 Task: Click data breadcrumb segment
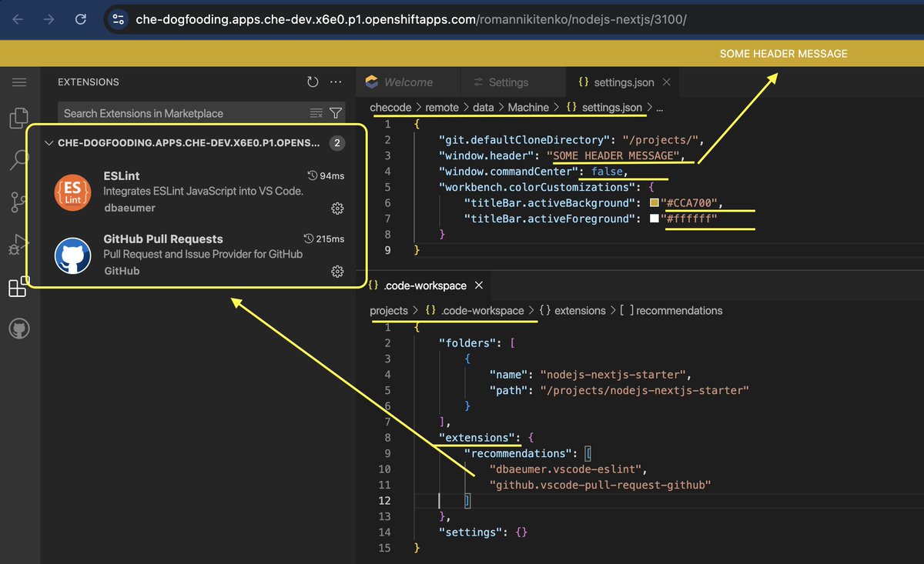tap(484, 108)
